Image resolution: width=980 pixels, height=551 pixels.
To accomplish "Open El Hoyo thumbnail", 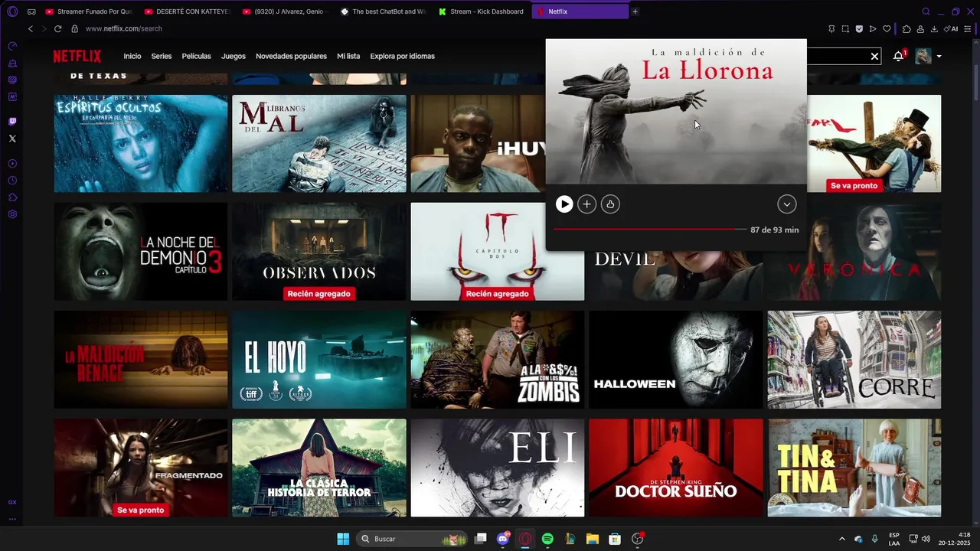I will point(319,360).
